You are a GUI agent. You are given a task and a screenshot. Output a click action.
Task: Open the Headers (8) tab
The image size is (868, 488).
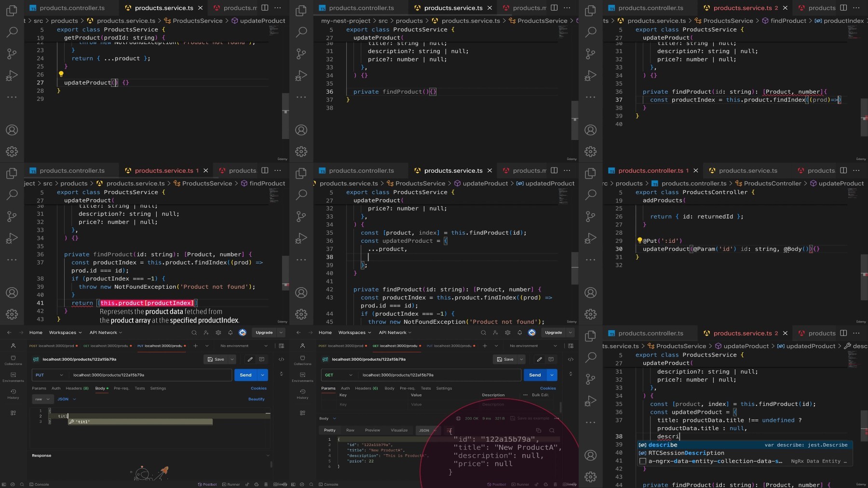click(x=77, y=388)
